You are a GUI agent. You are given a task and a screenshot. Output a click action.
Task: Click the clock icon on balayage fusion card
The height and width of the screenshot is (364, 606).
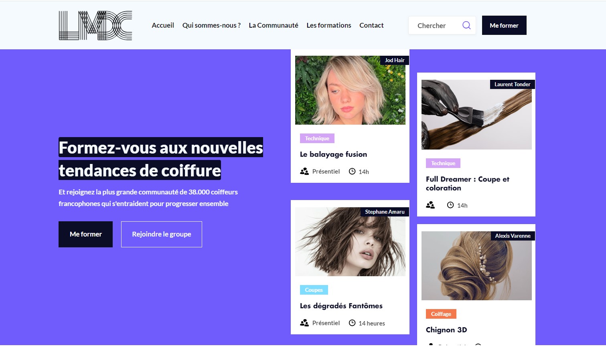[352, 172]
